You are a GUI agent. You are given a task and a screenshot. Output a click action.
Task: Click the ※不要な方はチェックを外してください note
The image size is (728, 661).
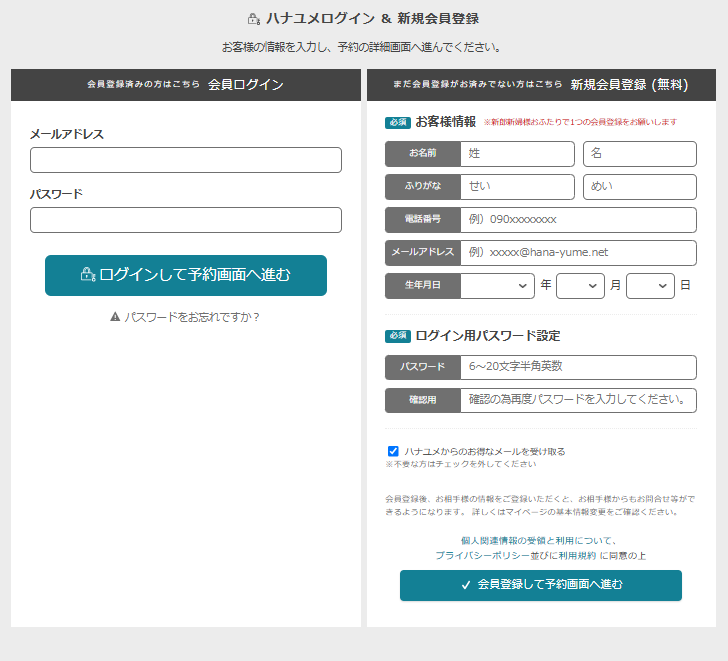pos(461,464)
